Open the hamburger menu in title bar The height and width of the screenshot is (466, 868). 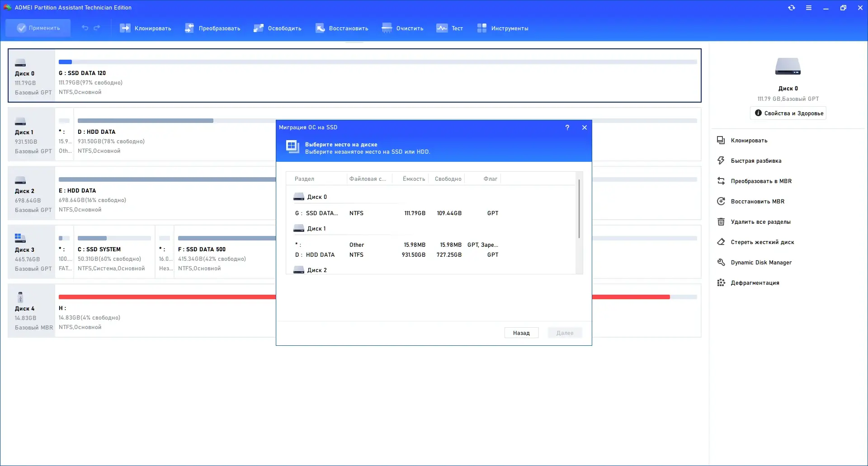coord(809,8)
